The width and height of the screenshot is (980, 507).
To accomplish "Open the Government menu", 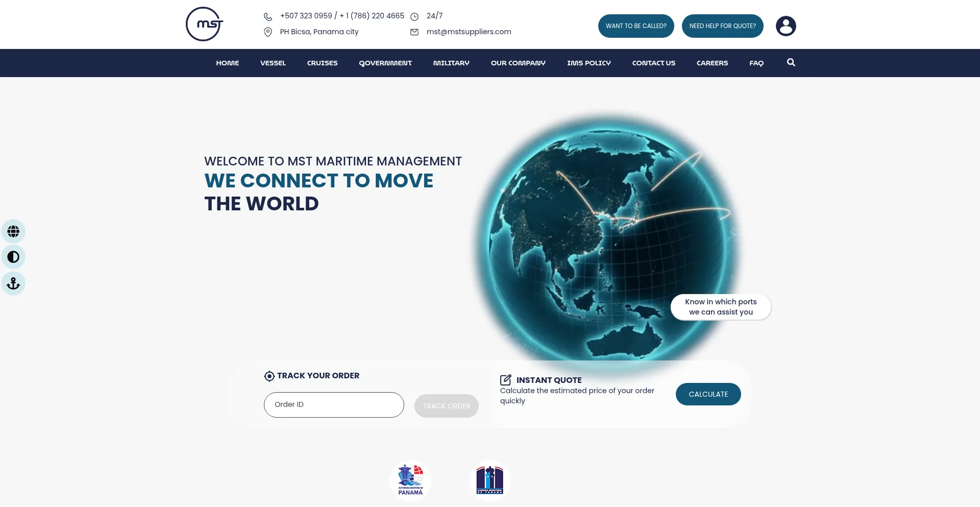I will (x=385, y=63).
